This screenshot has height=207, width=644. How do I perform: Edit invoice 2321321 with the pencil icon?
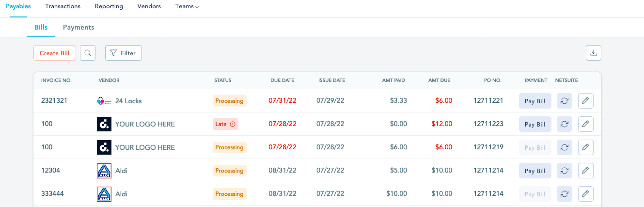586,101
